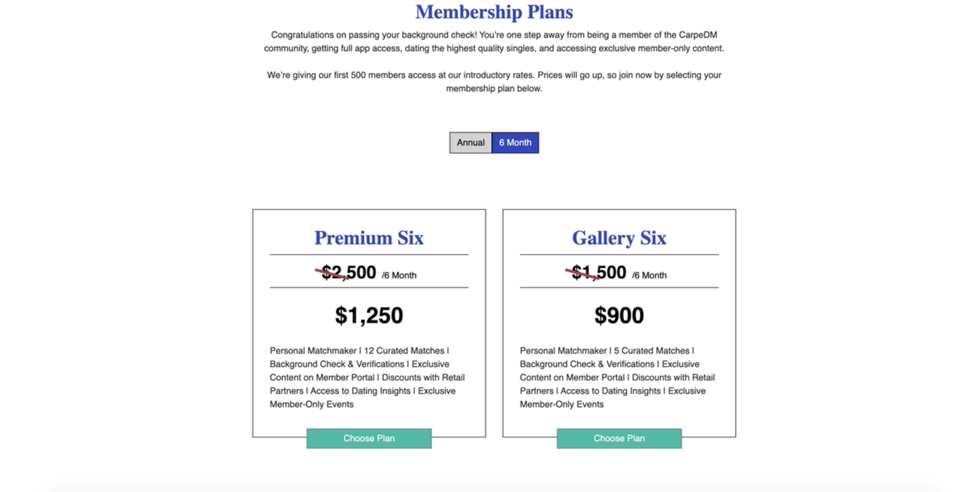Click the right Choose Plan button
This screenshot has height=492, width=980.
coord(619,438)
